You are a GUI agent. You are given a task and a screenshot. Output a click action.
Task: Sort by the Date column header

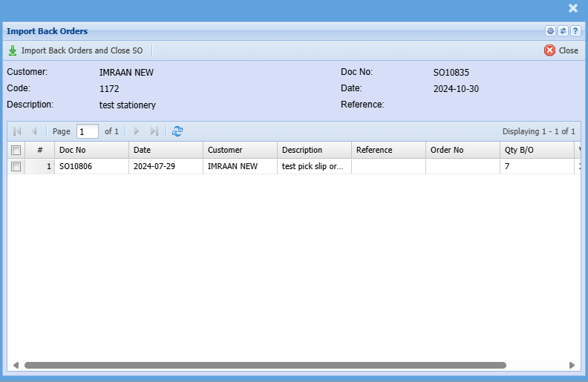(x=165, y=150)
